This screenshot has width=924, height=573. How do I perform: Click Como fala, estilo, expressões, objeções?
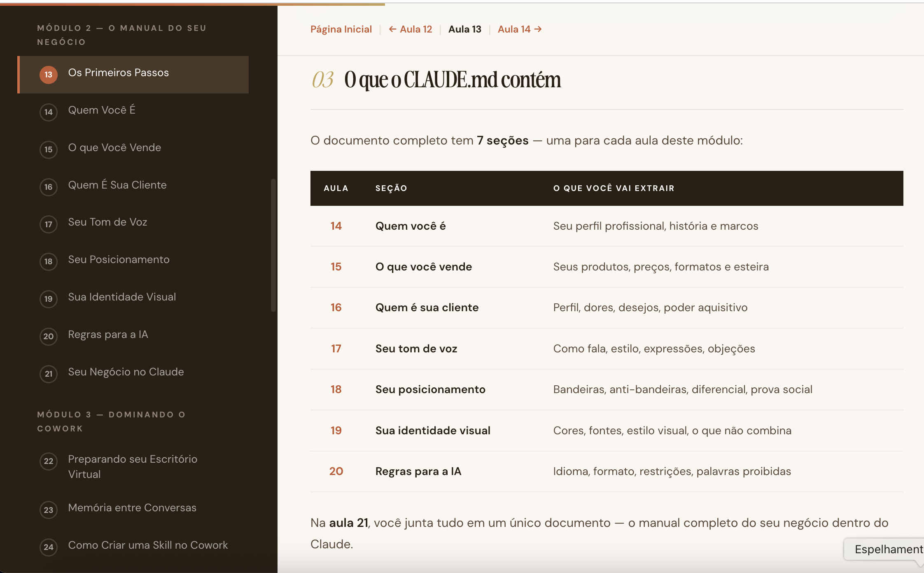click(654, 349)
